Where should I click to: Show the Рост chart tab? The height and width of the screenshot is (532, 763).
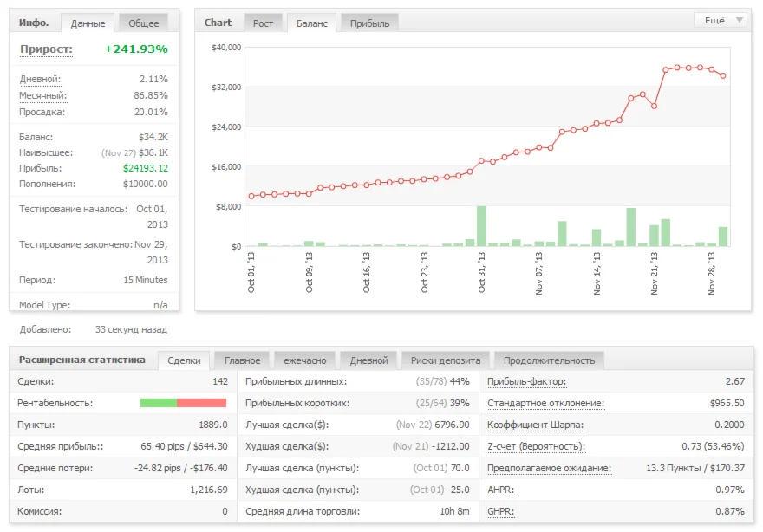pyautogui.click(x=263, y=23)
